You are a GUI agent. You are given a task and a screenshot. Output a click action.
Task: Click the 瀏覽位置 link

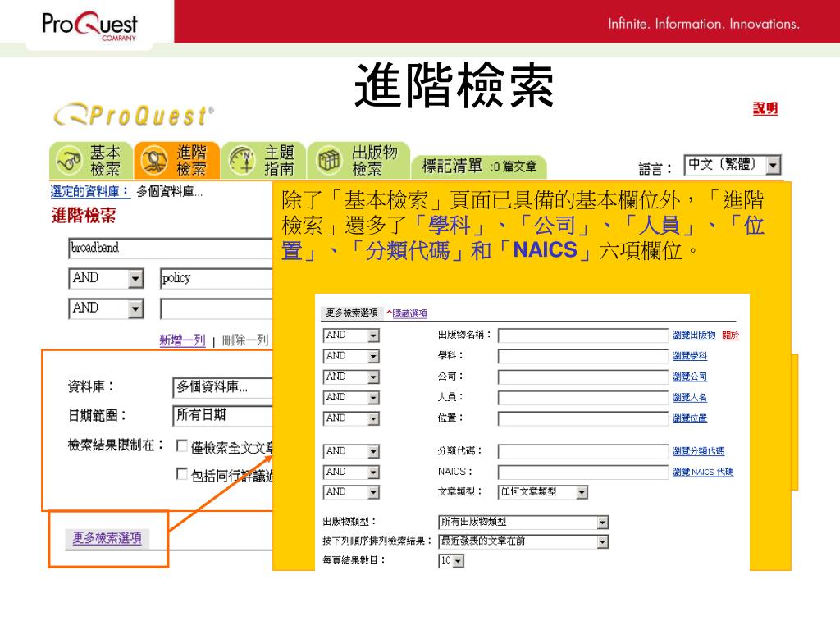[690, 418]
